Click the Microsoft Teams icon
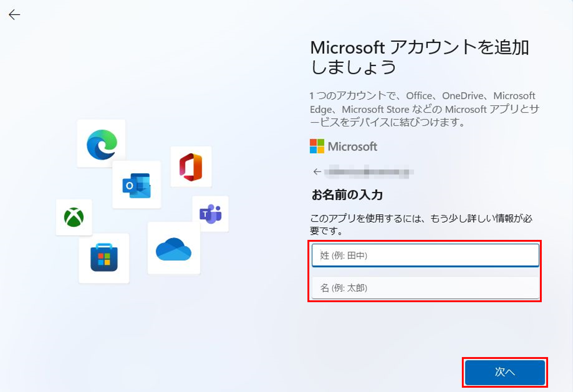 [210, 214]
